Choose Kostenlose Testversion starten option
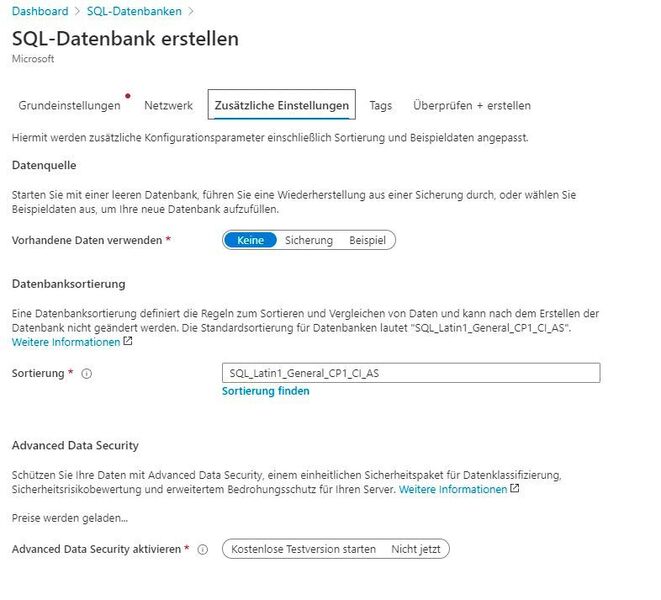Image resolution: width=661 pixels, height=600 pixels. click(303, 549)
